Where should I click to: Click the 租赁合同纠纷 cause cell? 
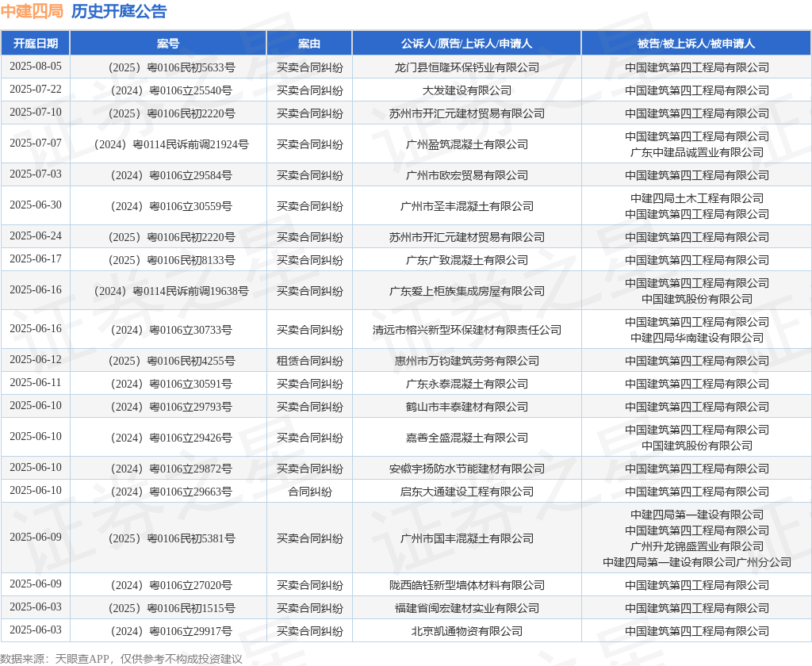click(x=309, y=361)
